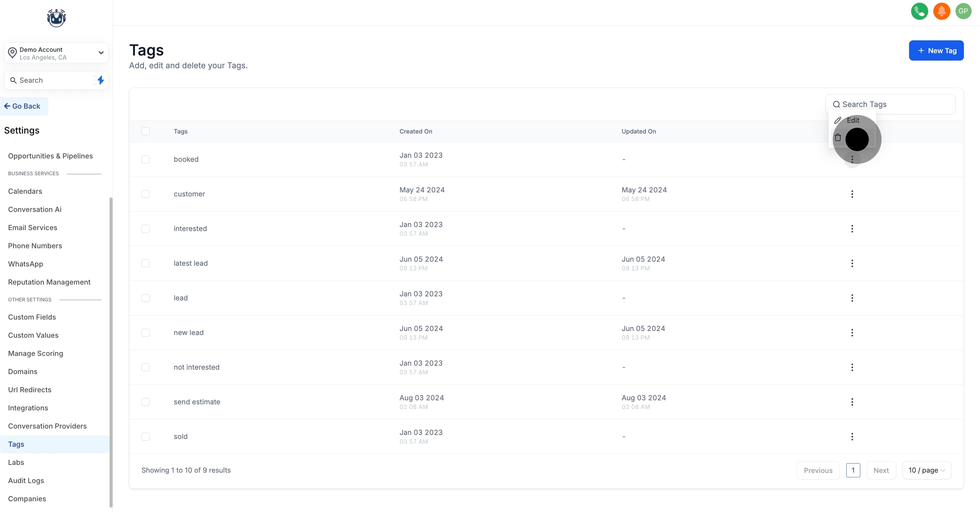Click the green phone dialer icon

click(x=919, y=11)
